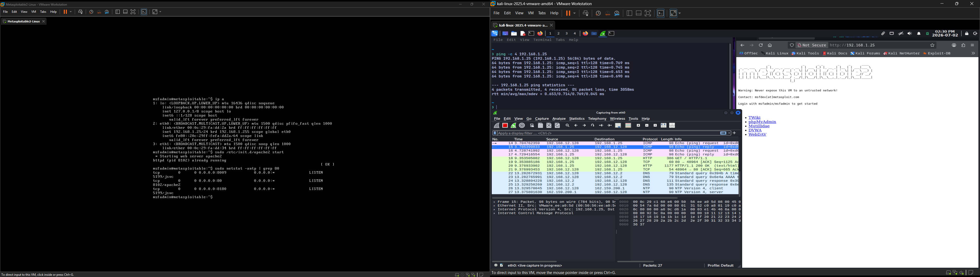Open Exploit-DB bookmark in Firefox

[x=937, y=54]
